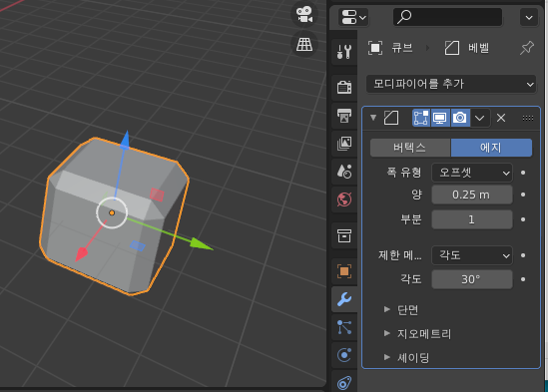Open the 제한 메서드 각도 dropdown
548x392 pixels.
coord(472,255)
